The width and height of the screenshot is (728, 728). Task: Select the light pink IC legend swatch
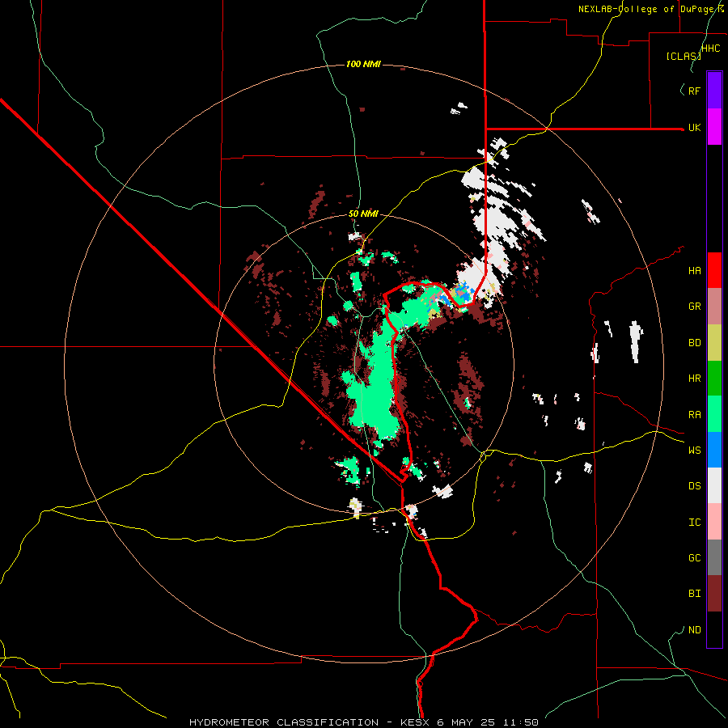pos(714,522)
